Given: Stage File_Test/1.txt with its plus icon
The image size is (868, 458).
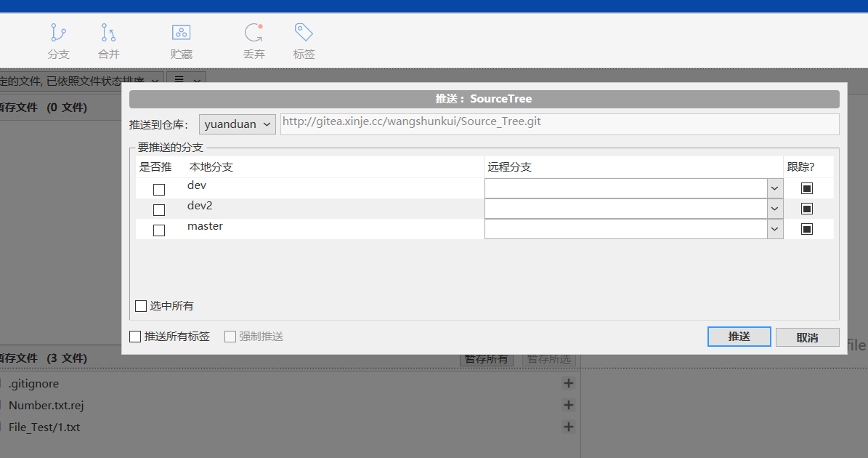Looking at the screenshot, I should [569, 427].
